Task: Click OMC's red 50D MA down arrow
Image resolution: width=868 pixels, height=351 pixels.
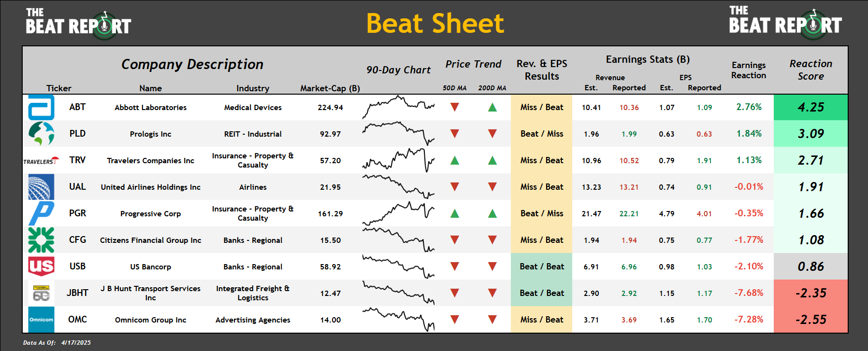Action: [454, 319]
